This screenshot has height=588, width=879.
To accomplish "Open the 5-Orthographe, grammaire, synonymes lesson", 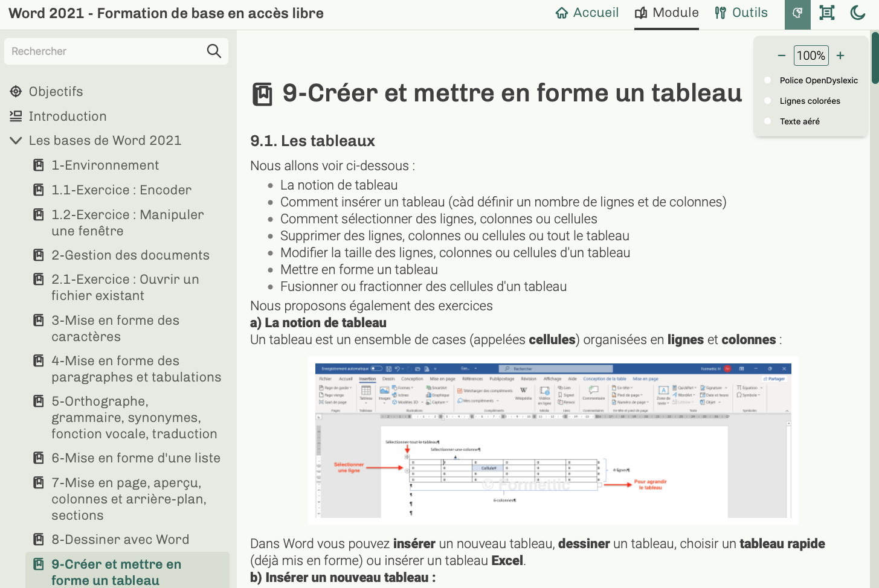I will pos(134,418).
